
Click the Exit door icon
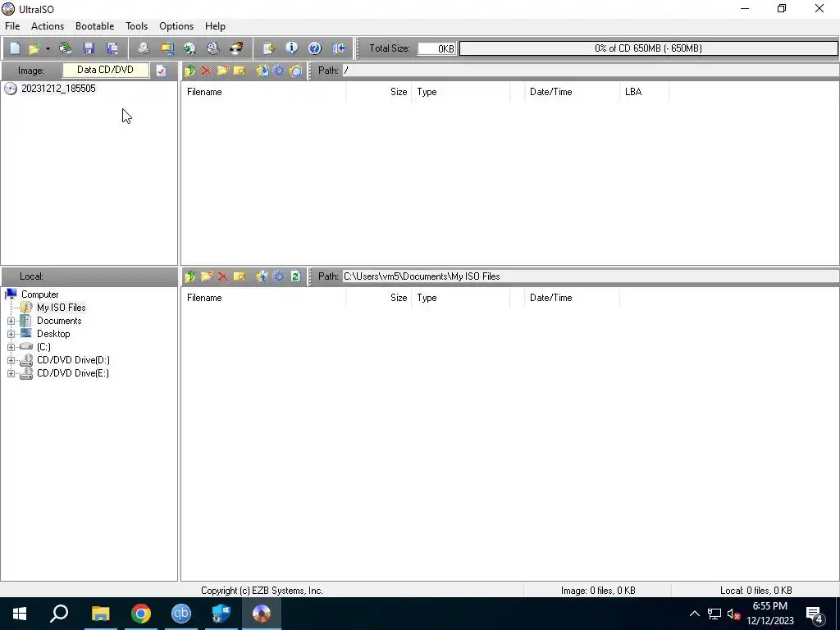click(x=339, y=48)
